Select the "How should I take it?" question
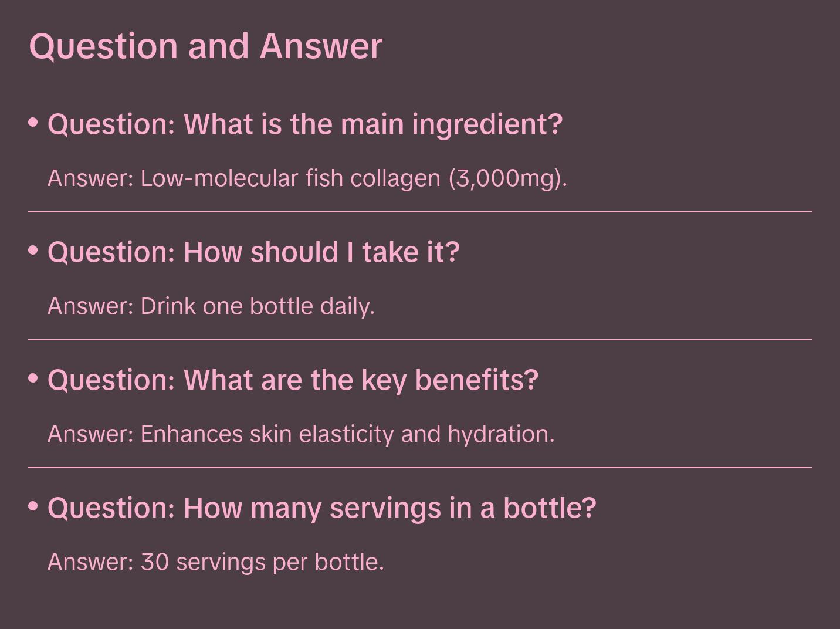 pos(253,252)
